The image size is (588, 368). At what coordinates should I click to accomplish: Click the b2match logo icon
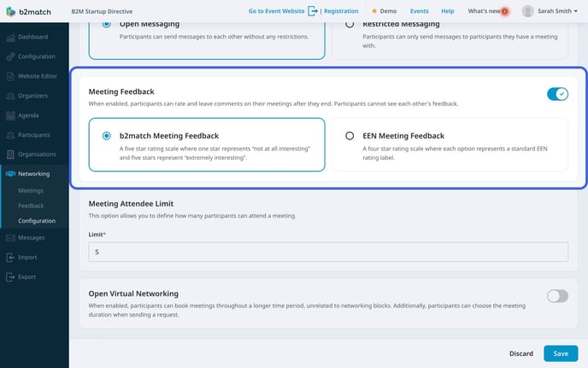(x=11, y=12)
